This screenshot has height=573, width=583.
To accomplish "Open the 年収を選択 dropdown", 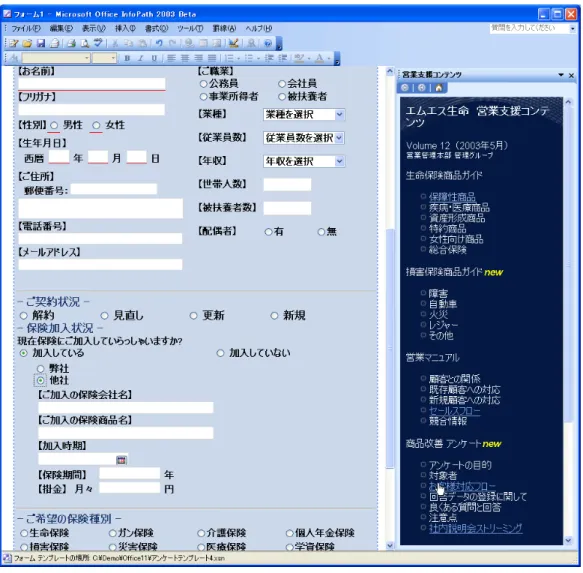I will [x=339, y=161].
